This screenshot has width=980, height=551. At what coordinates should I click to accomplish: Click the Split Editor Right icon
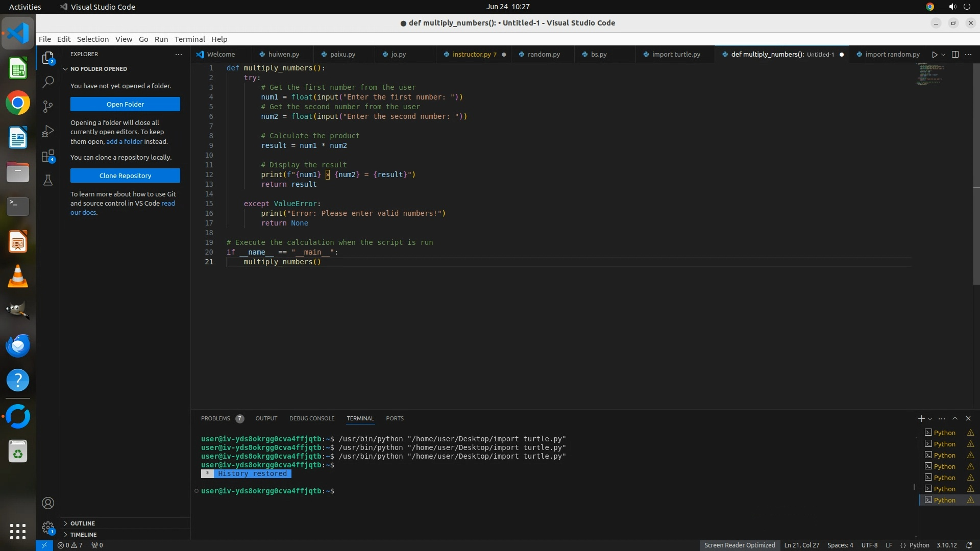(x=955, y=55)
